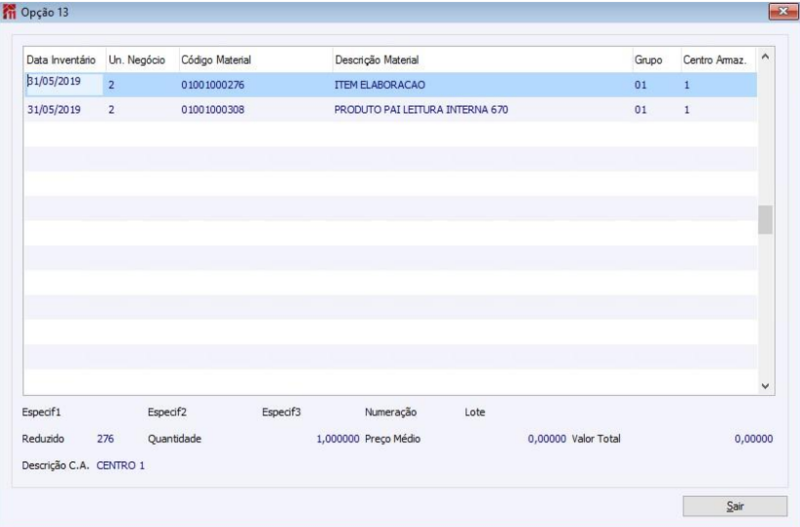Click the Reduzido value 276

click(105, 439)
